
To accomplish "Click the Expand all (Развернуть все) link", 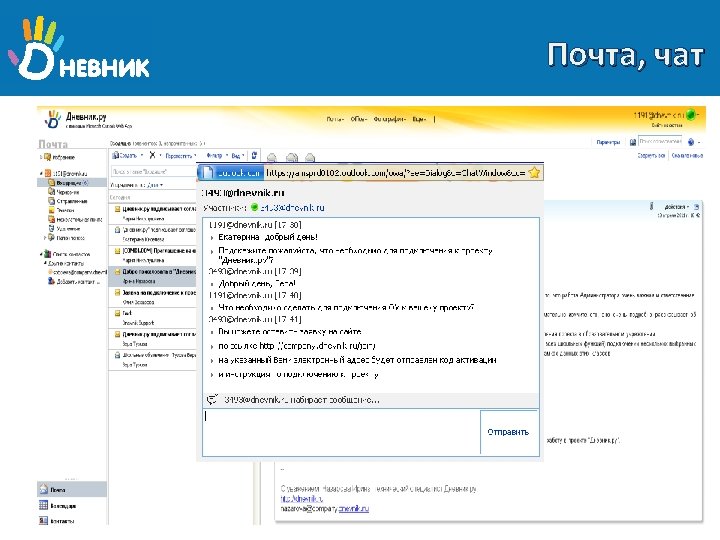I will point(651,156).
